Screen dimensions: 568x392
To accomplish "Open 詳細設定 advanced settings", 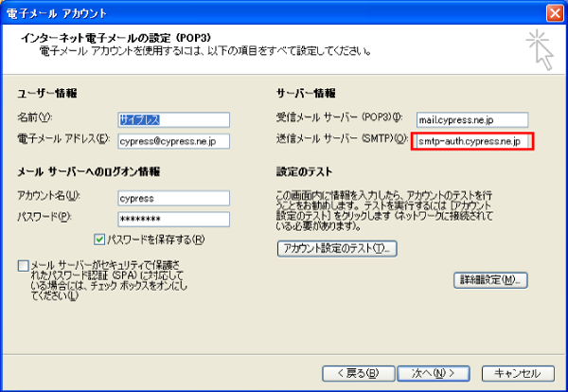I will click(490, 280).
